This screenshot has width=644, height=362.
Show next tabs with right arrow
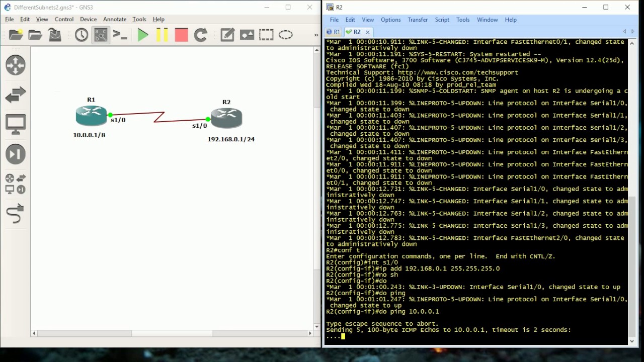click(x=632, y=32)
